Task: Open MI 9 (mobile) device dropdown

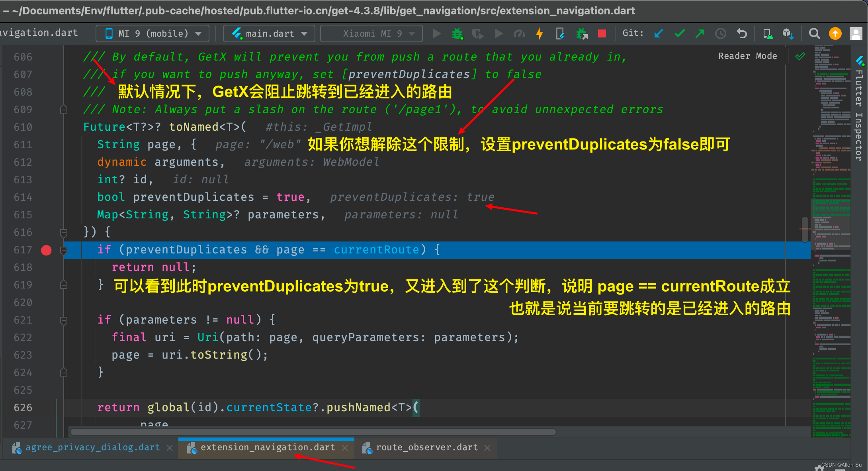Action: pyautogui.click(x=153, y=34)
